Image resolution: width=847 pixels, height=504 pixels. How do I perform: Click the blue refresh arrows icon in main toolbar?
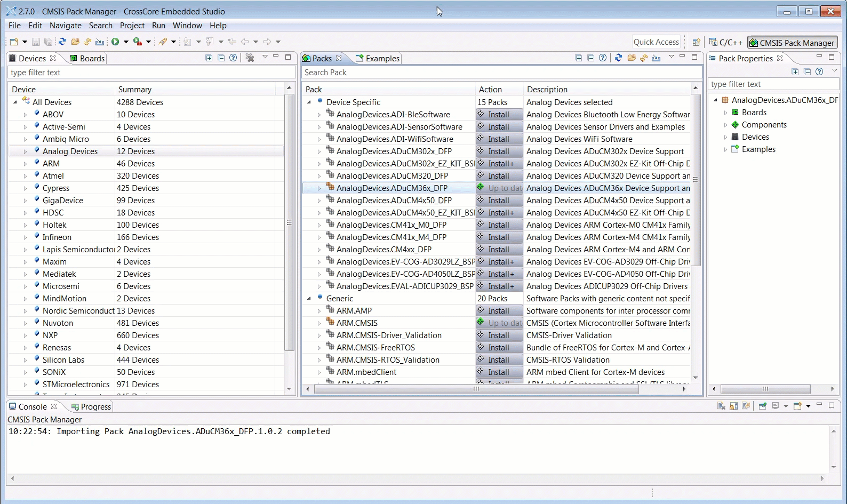coord(62,42)
